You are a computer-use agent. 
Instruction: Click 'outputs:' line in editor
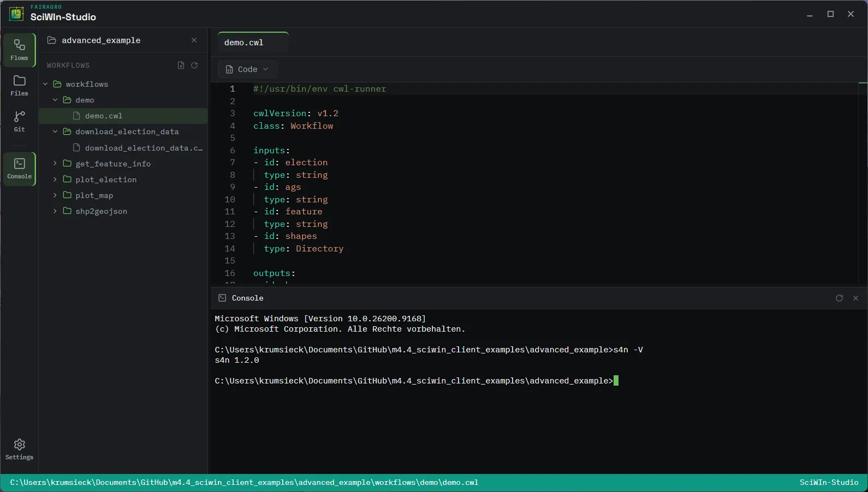(274, 273)
